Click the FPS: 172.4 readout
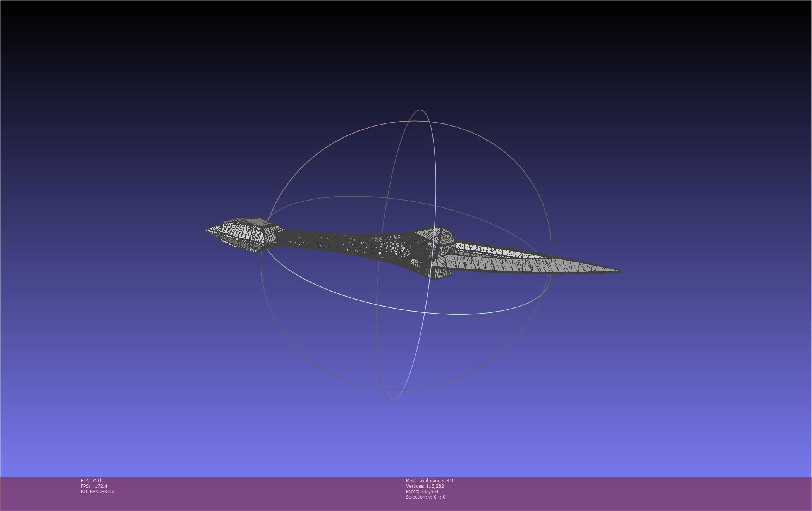 94,486
